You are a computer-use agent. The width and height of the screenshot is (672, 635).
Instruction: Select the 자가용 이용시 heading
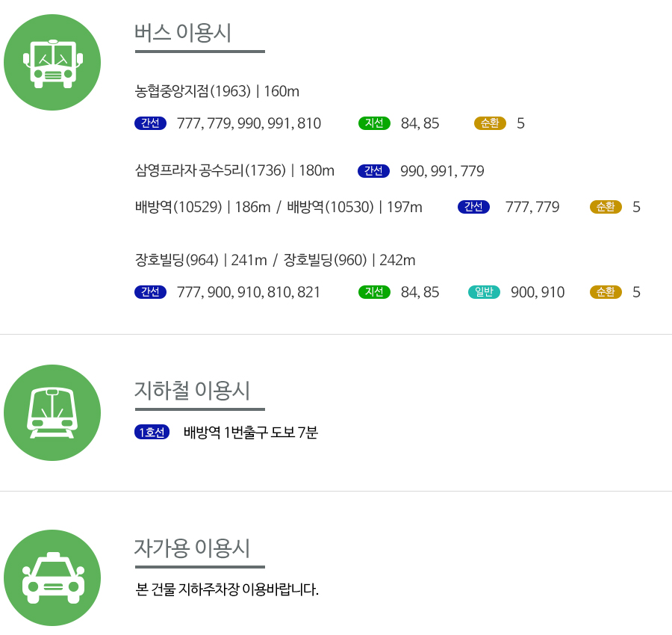192,548
